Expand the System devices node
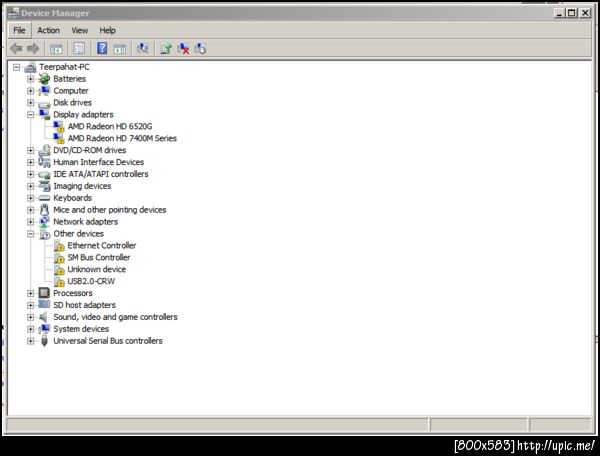The height and width of the screenshot is (456, 600). click(x=31, y=329)
